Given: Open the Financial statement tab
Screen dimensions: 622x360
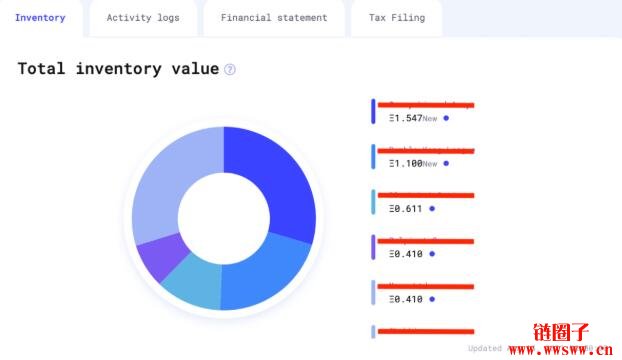Looking at the screenshot, I should pos(274,18).
